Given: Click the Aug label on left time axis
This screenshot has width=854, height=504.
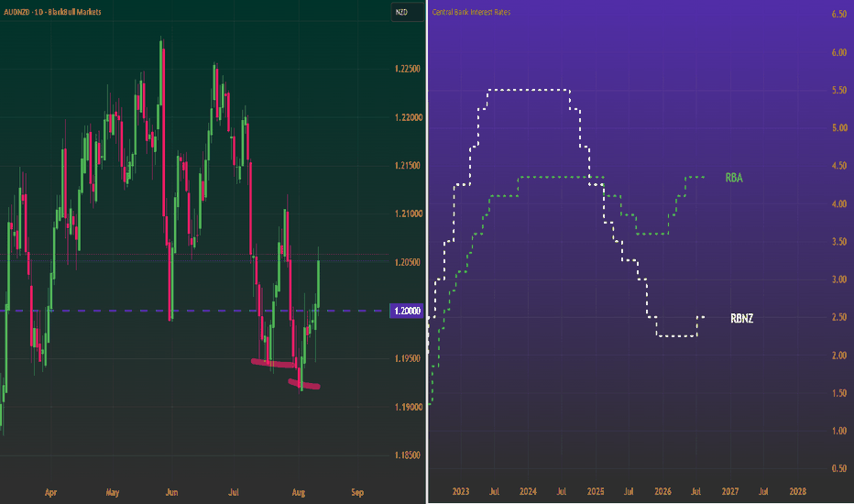Looking at the screenshot, I should pyautogui.click(x=299, y=492).
